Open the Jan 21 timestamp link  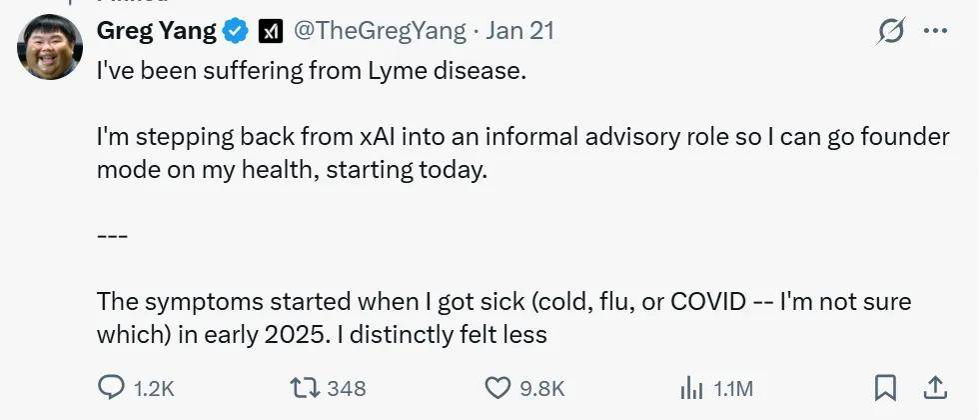point(520,32)
